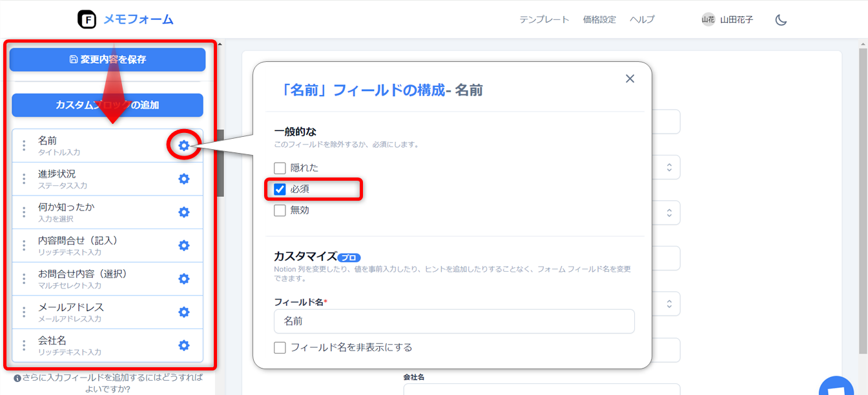Open settings gear for 進捗状況 field
Screen dimensions: 868x395
[184, 179]
